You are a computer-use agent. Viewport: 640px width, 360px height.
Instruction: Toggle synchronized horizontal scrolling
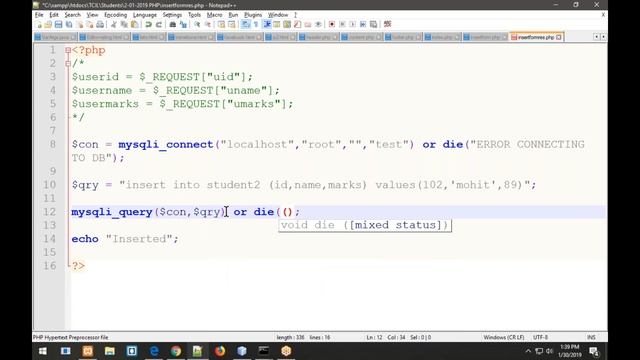[x=231, y=24]
